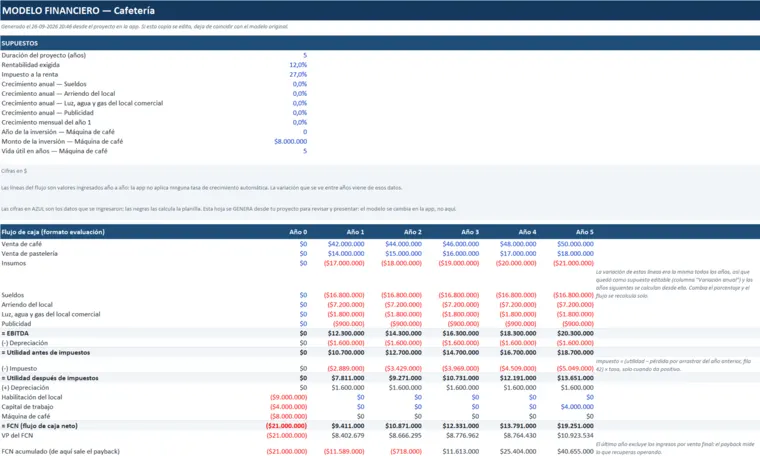Screen dimensions: 760x456
Task: Click the "Arriendo del local" row label
Action: coord(27,305)
